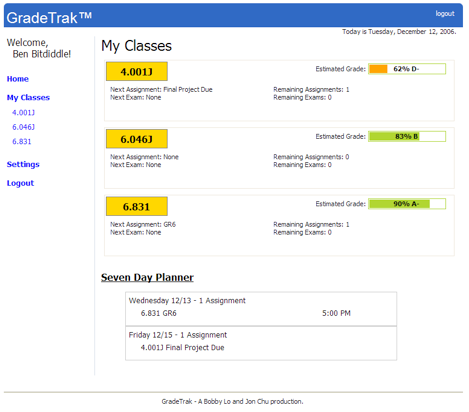Click the yellow 6.046J class badge
The image size is (469, 412).
tap(137, 139)
